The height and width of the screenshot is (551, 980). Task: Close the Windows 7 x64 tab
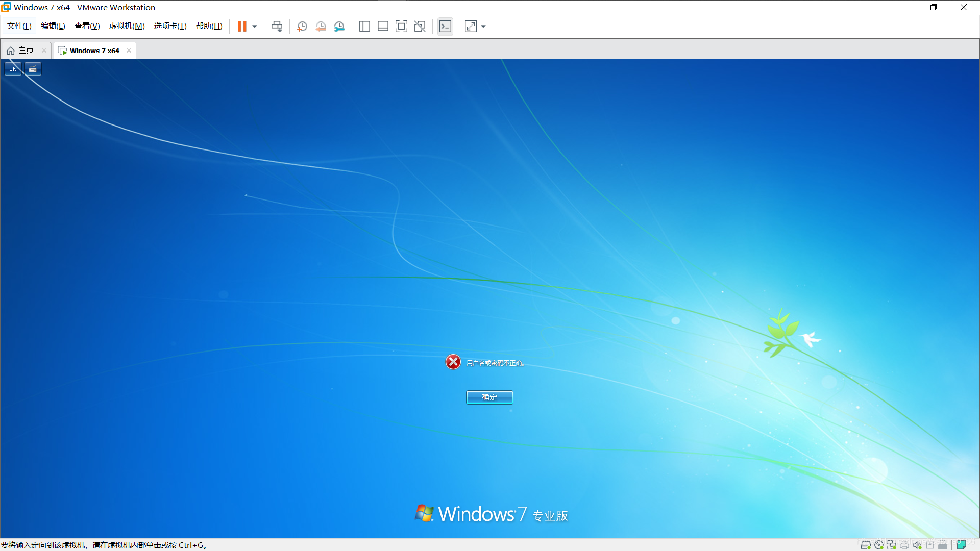[129, 50]
